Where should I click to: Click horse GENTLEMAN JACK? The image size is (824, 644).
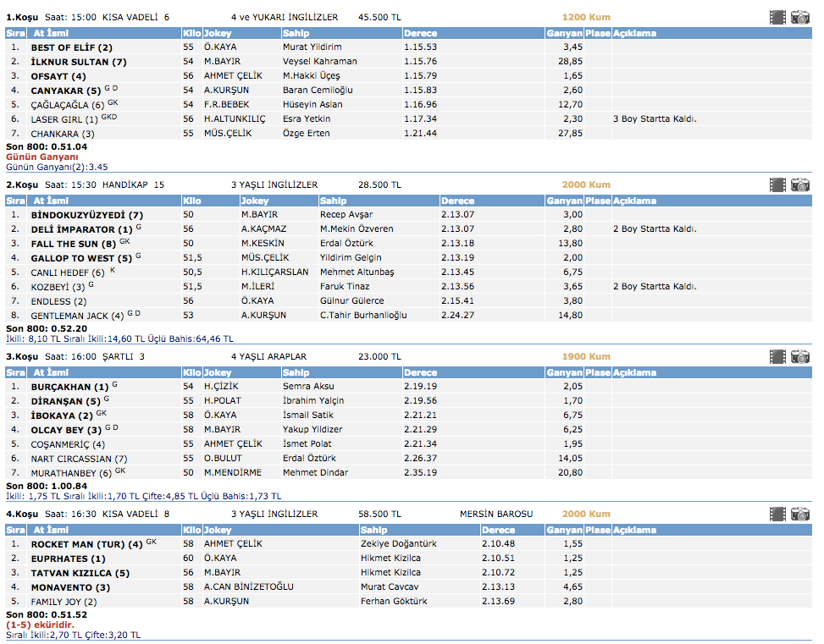pos(69,316)
